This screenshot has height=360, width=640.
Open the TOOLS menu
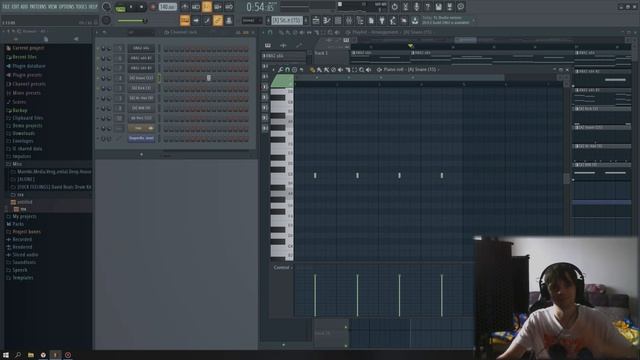click(82, 7)
